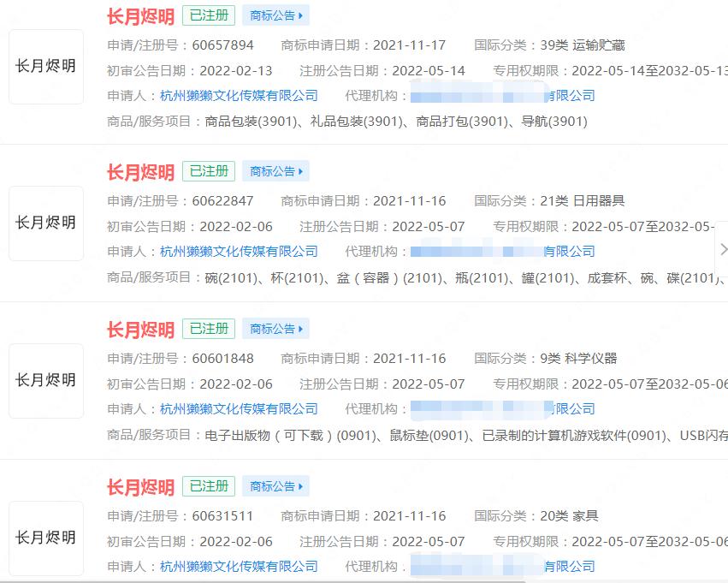Screen dimensions: 728x583
Task: Open the 代理机构 company link for 60631511
Action: pos(502,566)
